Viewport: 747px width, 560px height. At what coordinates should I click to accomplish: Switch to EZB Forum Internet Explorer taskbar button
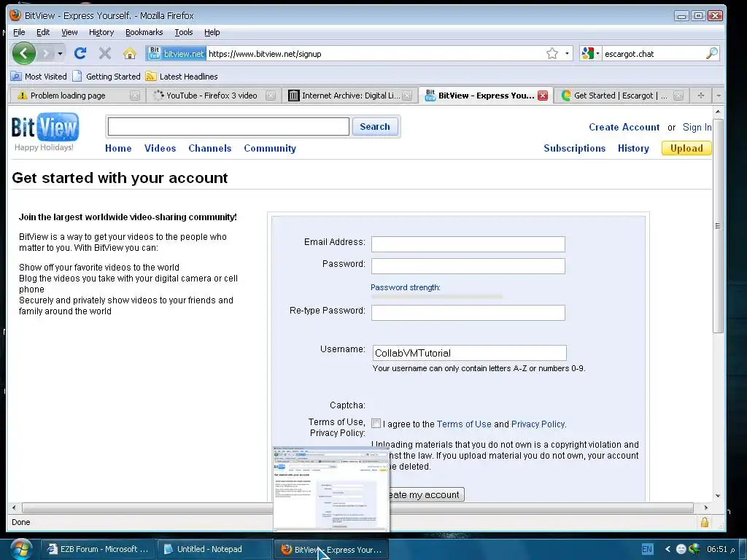[98, 549]
